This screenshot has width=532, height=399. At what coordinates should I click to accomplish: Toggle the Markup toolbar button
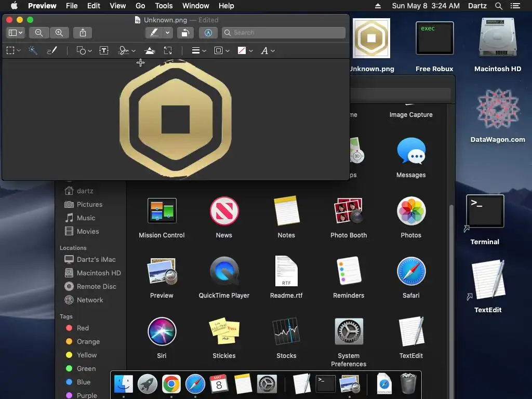pos(208,33)
